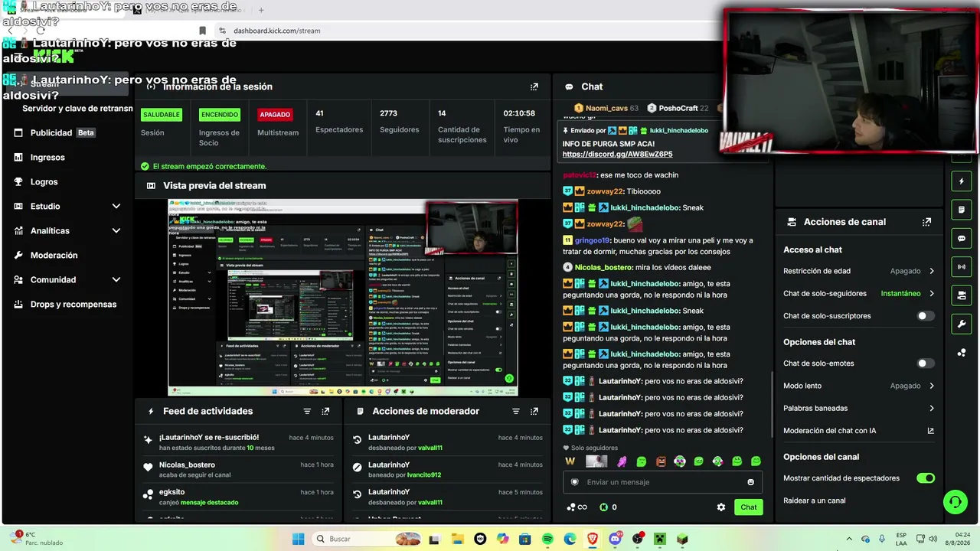The width and height of the screenshot is (980, 551).
Task: Open Spotify from the taskbar
Action: point(547,539)
